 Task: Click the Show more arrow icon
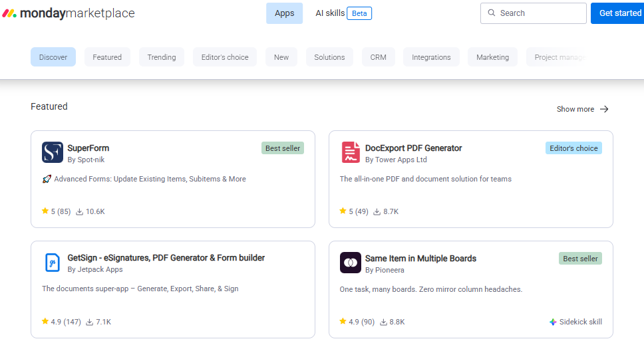pyautogui.click(x=604, y=109)
